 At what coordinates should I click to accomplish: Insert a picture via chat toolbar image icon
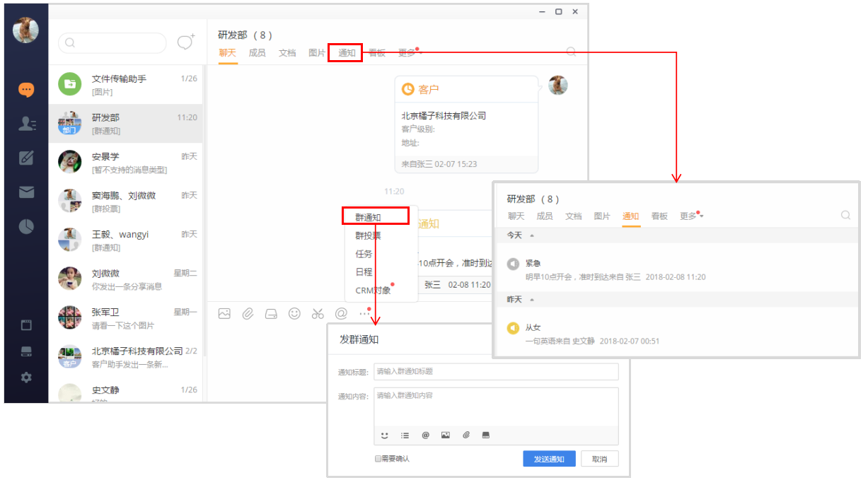coord(224,314)
